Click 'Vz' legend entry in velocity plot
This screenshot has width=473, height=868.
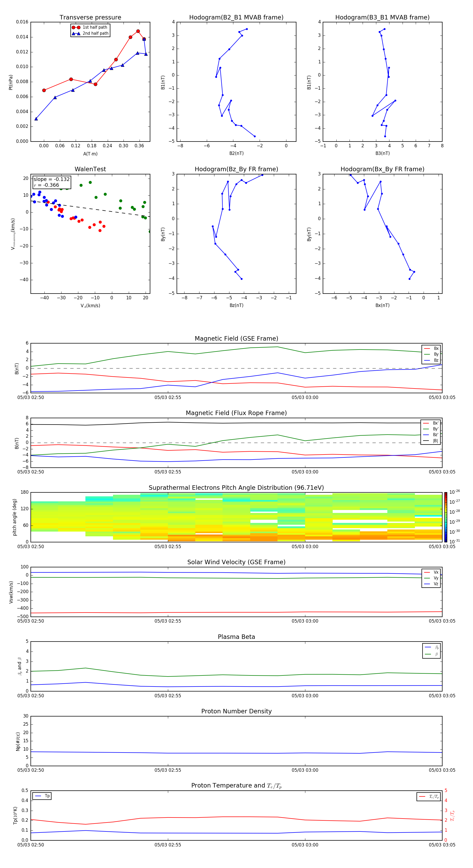pyautogui.click(x=431, y=584)
